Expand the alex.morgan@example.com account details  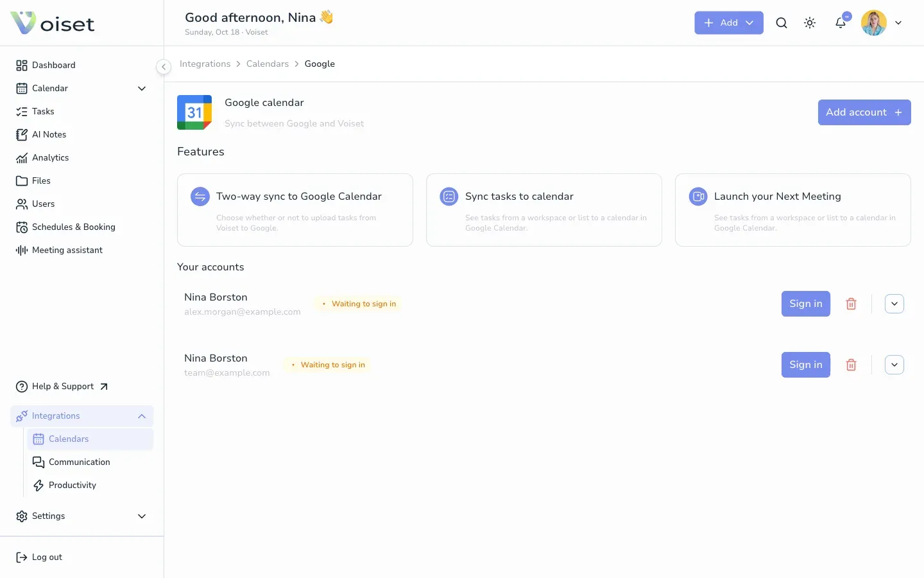[x=894, y=304]
